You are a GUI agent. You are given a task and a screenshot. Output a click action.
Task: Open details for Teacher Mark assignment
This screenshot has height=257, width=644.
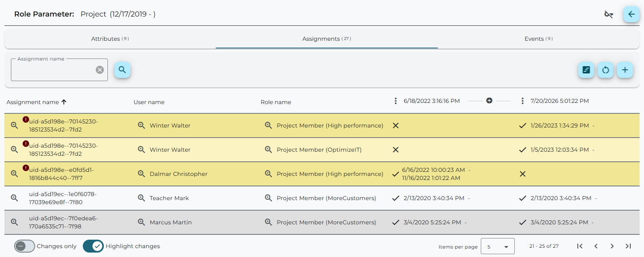point(15,198)
